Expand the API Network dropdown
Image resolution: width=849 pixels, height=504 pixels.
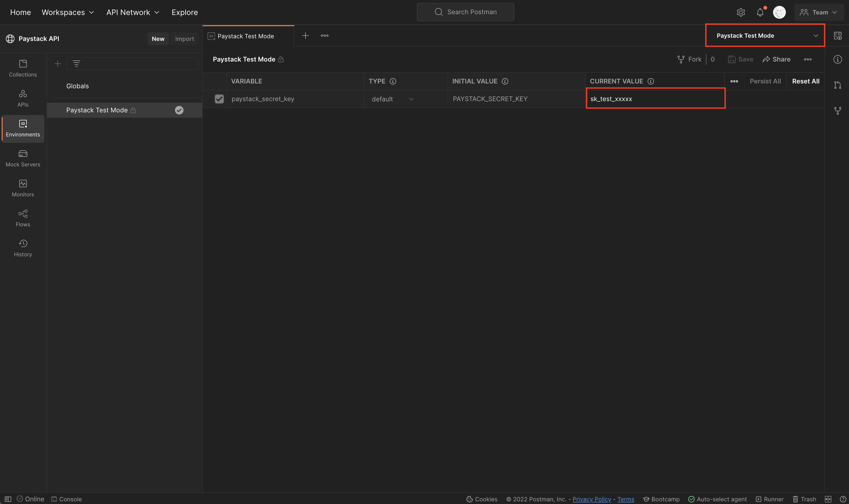click(x=133, y=12)
